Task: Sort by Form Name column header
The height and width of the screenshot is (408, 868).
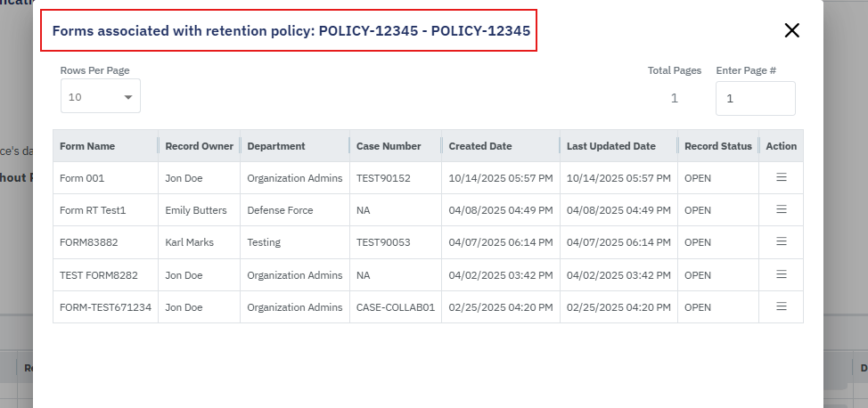Action: pyautogui.click(x=87, y=146)
